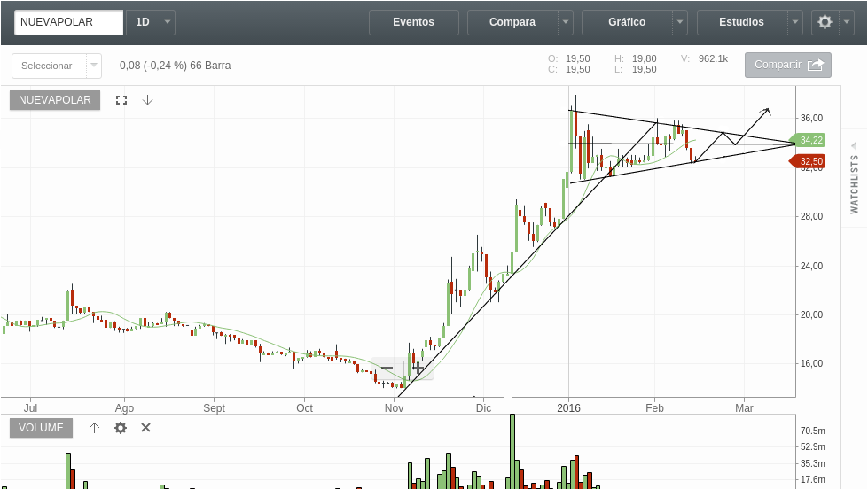Click the 70.5m volume axis label
The height and width of the screenshot is (489, 868).
(813, 431)
